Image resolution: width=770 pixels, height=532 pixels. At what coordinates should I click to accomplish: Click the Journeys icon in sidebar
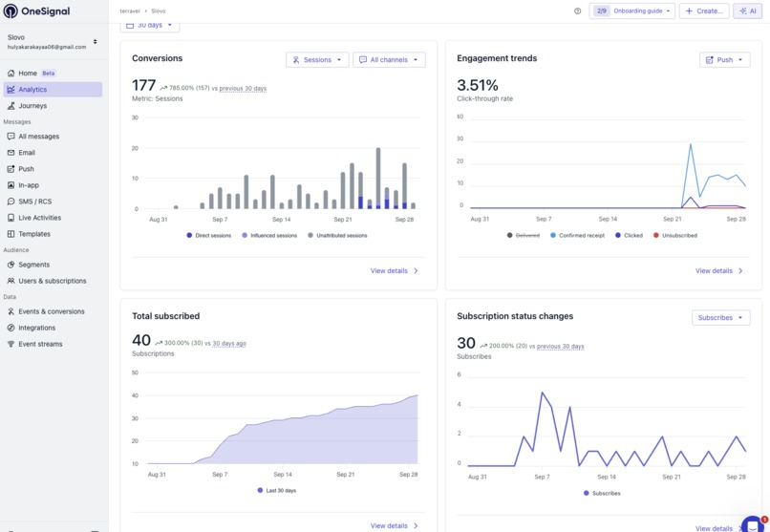pyautogui.click(x=11, y=105)
